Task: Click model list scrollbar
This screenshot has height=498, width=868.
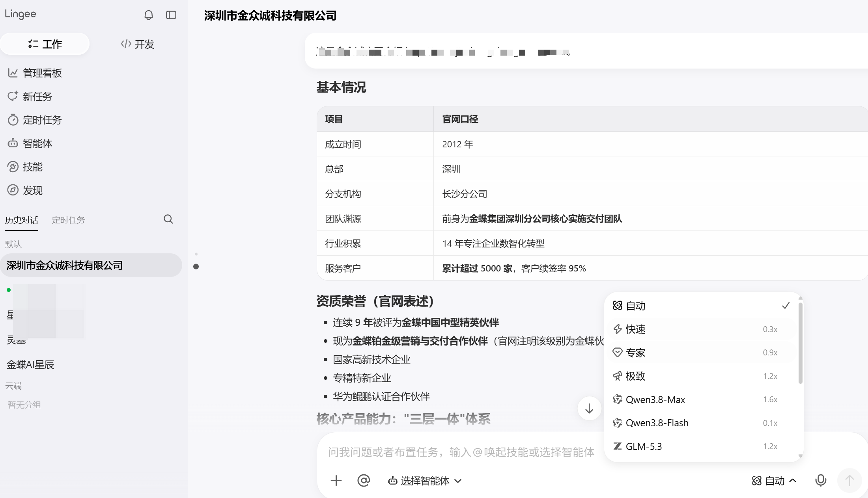Action: [800, 343]
